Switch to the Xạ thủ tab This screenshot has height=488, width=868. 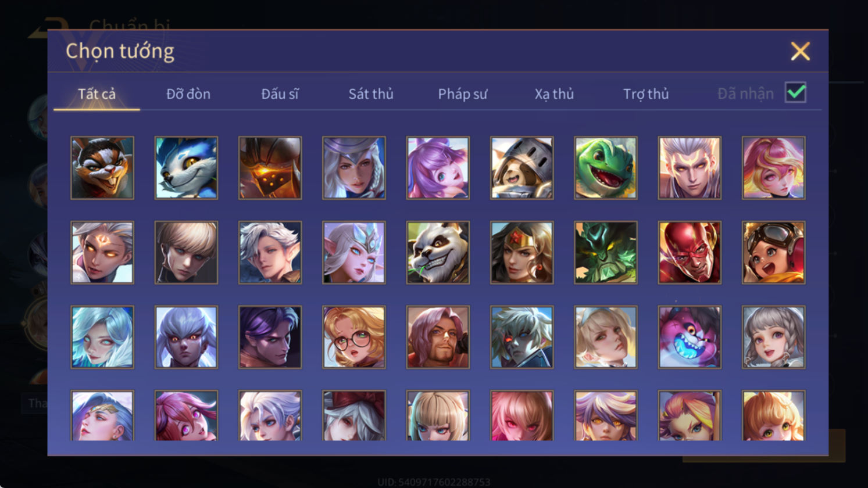click(554, 94)
